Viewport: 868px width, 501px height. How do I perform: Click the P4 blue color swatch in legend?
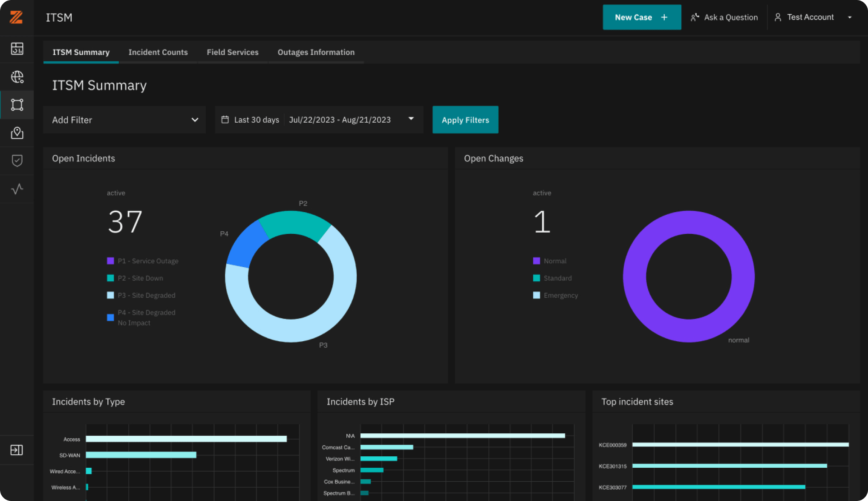[x=110, y=317]
